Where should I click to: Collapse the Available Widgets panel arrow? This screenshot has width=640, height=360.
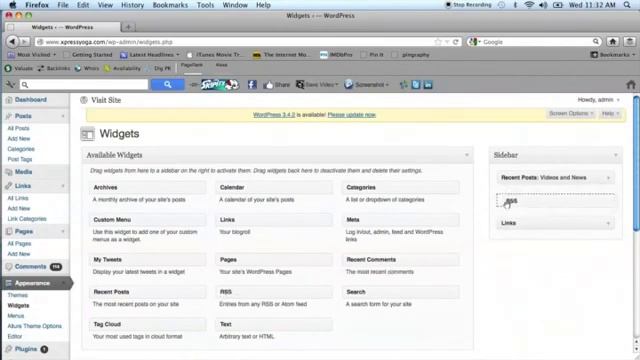point(467,155)
